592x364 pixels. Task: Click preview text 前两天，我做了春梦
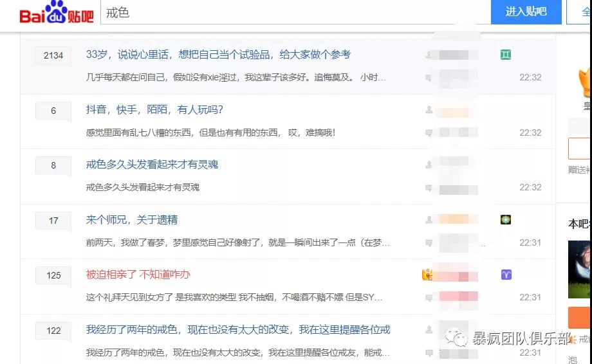tap(238, 242)
